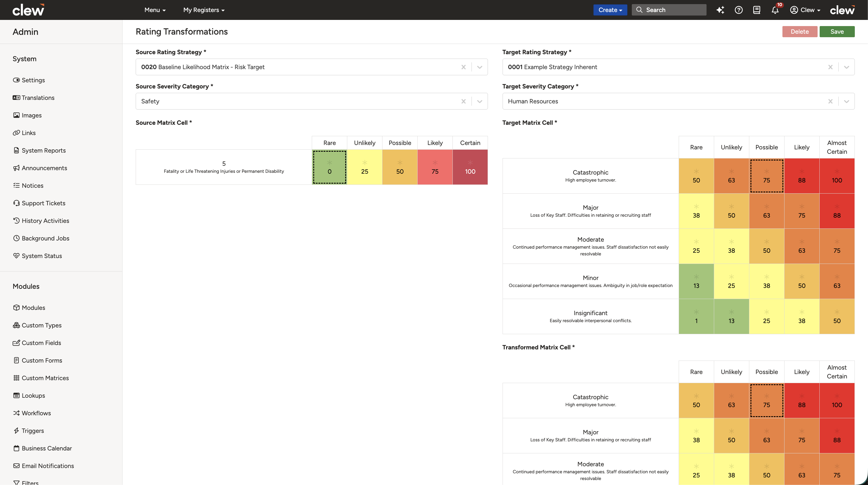The image size is (868, 485).
Task: Select source matrix cell Unlikely 25
Action: tap(365, 167)
